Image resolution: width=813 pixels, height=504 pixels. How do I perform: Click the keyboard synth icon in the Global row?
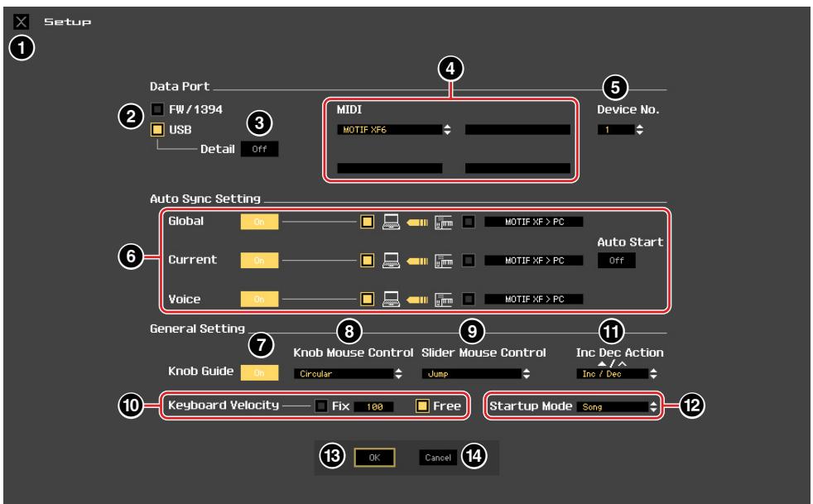[444, 223]
